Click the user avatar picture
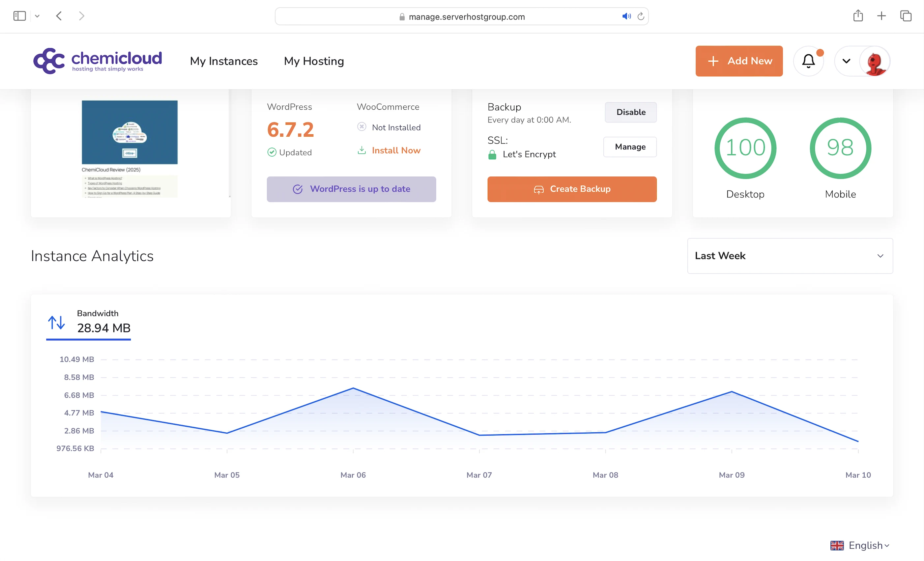 tap(875, 61)
